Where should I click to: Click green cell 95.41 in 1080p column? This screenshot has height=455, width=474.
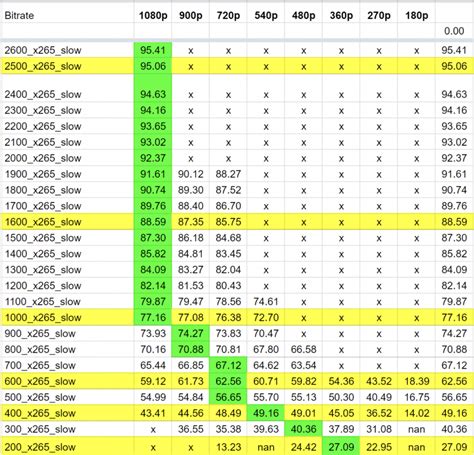click(153, 50)
